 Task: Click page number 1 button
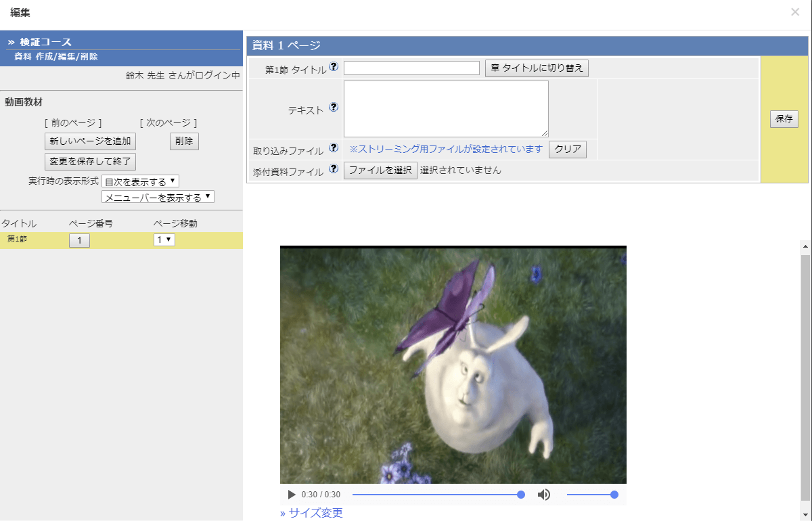(x=79, y=240)
